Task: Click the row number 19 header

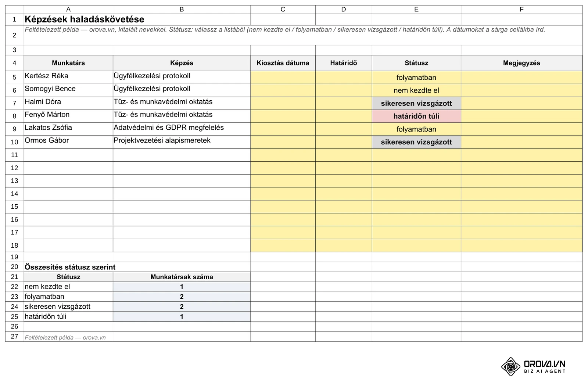Action: [15, 257]
